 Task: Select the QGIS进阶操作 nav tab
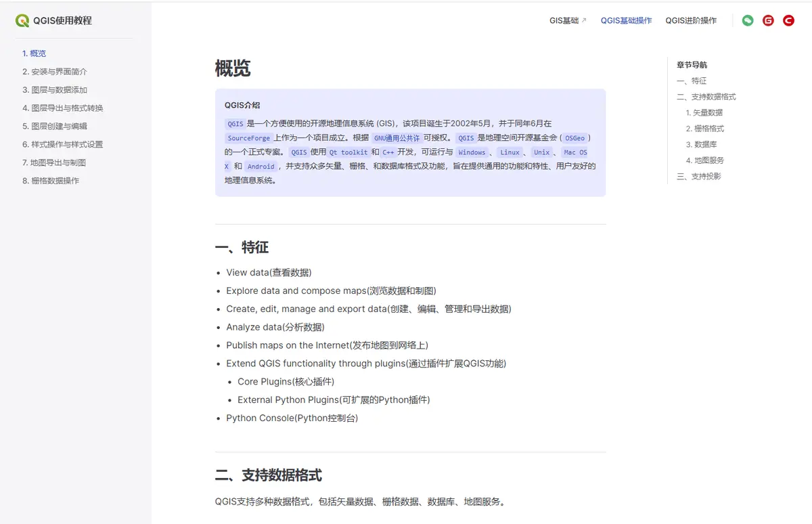point(691,20)
